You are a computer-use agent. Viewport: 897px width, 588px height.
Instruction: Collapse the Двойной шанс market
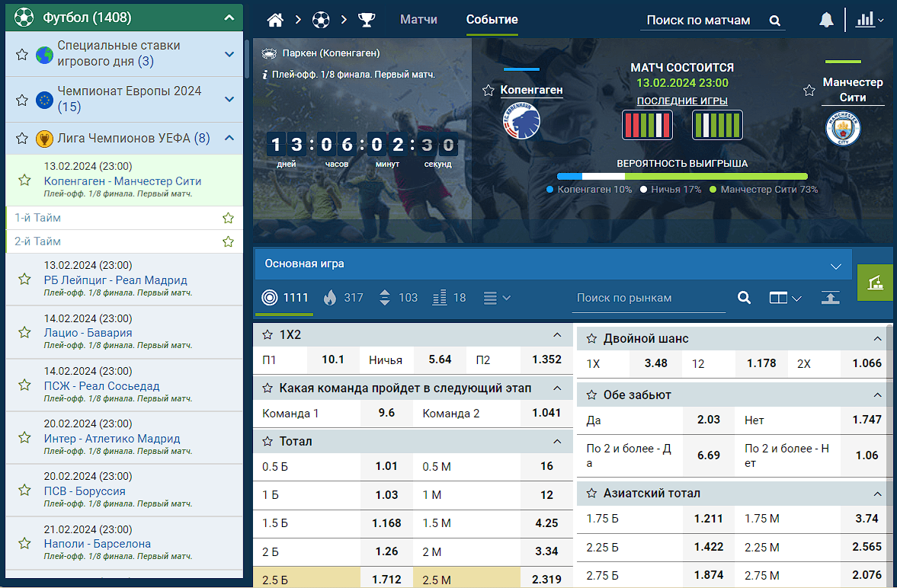coord(877,339)
